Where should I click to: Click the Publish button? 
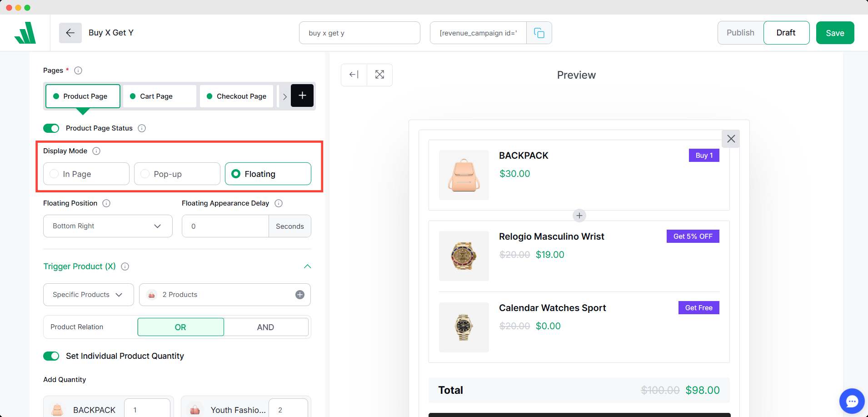click(x=741, y=33)
